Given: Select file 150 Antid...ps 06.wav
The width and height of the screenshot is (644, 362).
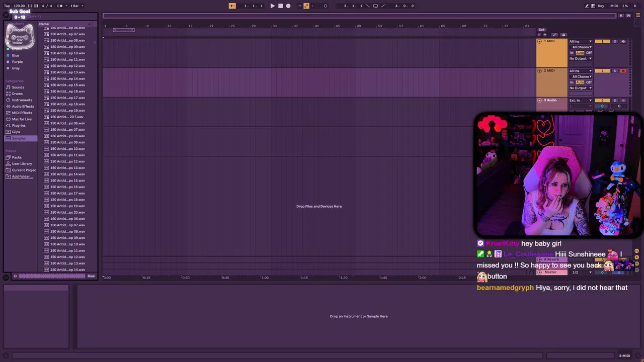Looking at the screenshot, I should pyautogui.click(x=67, y=123).
